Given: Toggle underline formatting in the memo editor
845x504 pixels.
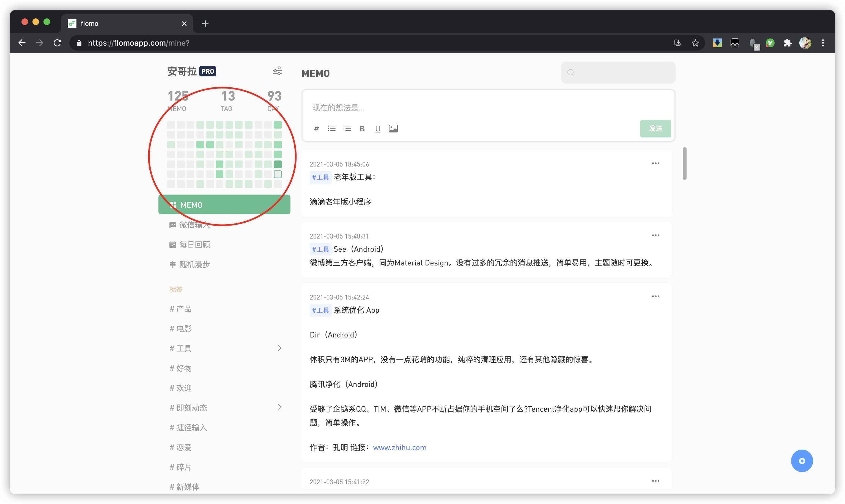Looking at the screenshot, I should pos(377,129).
